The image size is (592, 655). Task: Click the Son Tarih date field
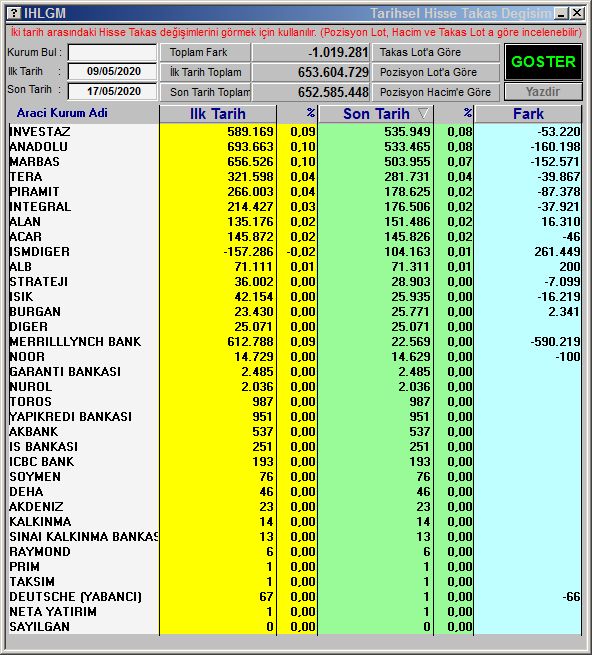[112, 91]
